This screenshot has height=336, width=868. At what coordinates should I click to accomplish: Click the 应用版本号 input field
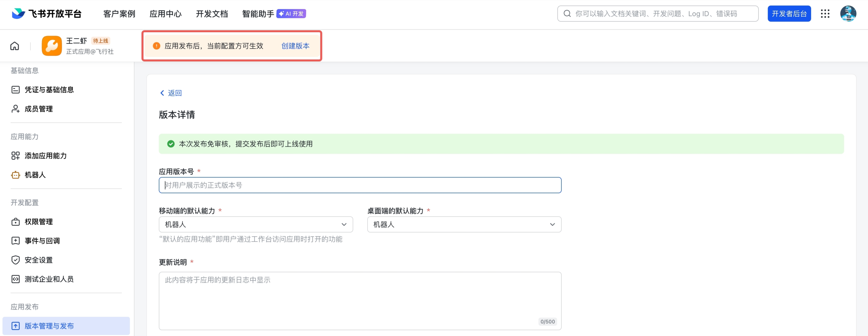click(359, 185)
